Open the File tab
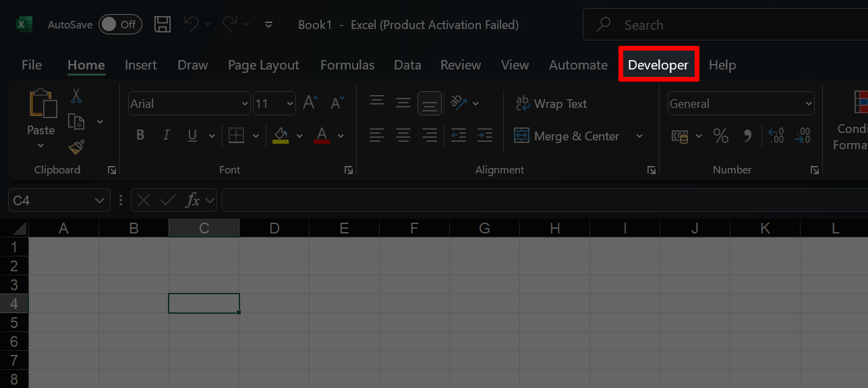 [32, 65]
